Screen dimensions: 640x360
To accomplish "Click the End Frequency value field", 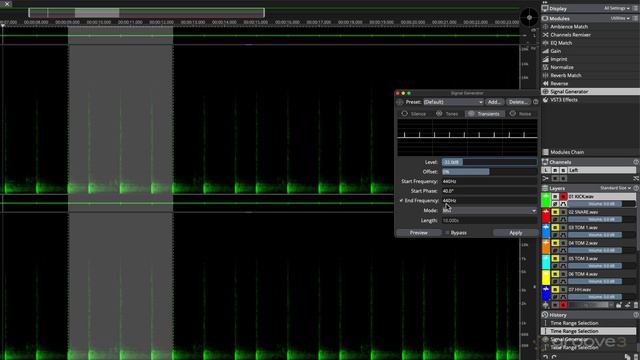I will coord(489,201).
